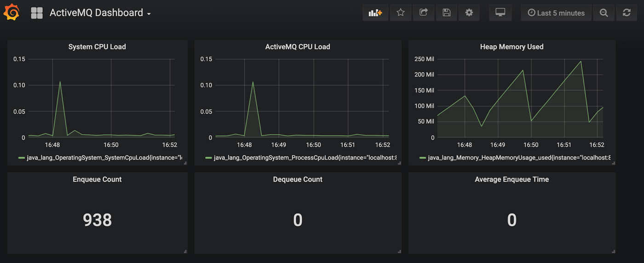Screen dimensions: 644x263
Task: Click the 938 Enqueue Count value
Action: point(97,220)
